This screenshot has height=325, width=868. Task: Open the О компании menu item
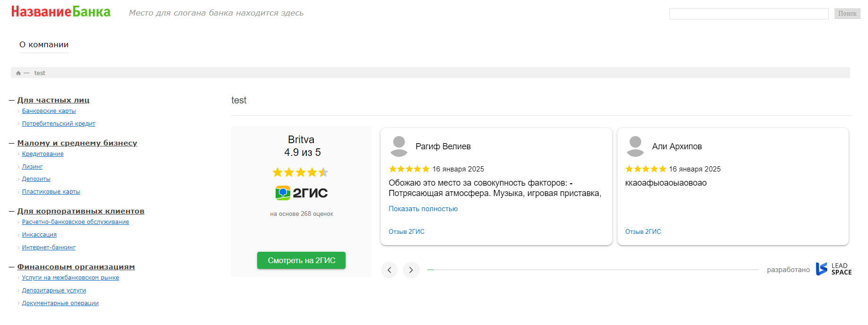(x=44, y=45)
